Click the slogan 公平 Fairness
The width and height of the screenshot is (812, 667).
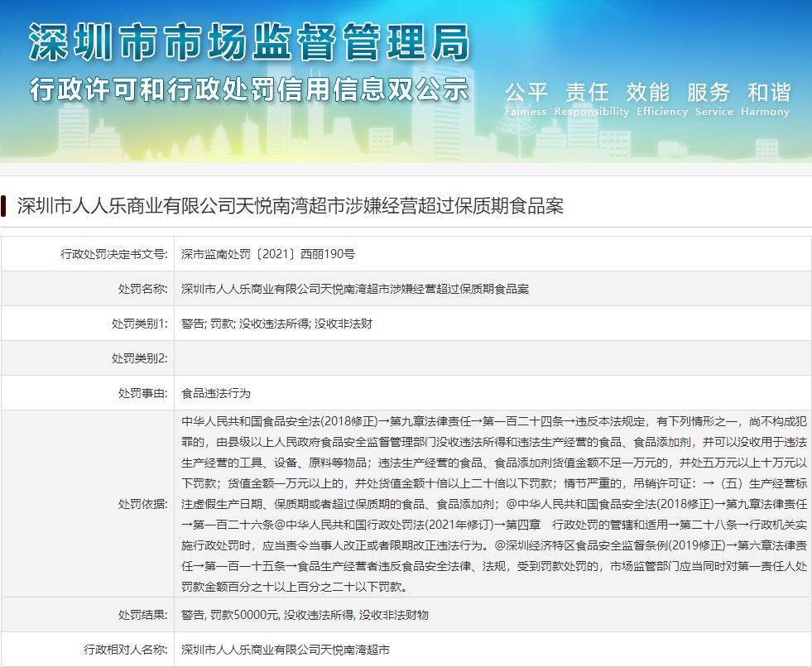[x=526, y=99]
